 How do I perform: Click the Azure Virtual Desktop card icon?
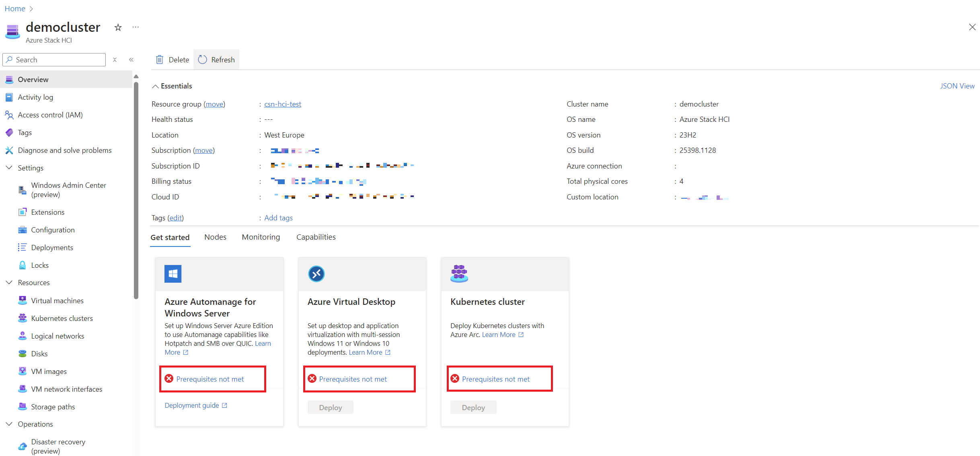(316, 274)
